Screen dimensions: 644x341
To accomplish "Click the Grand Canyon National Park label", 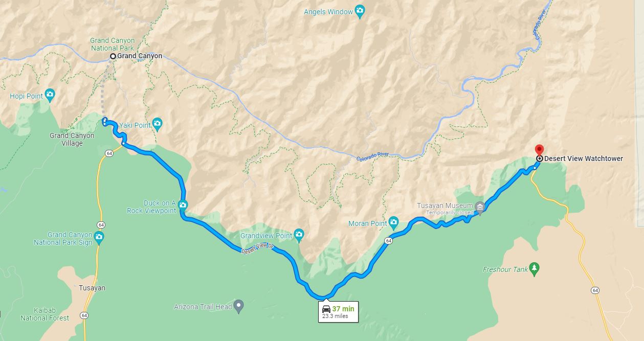I will pos(113,44).
